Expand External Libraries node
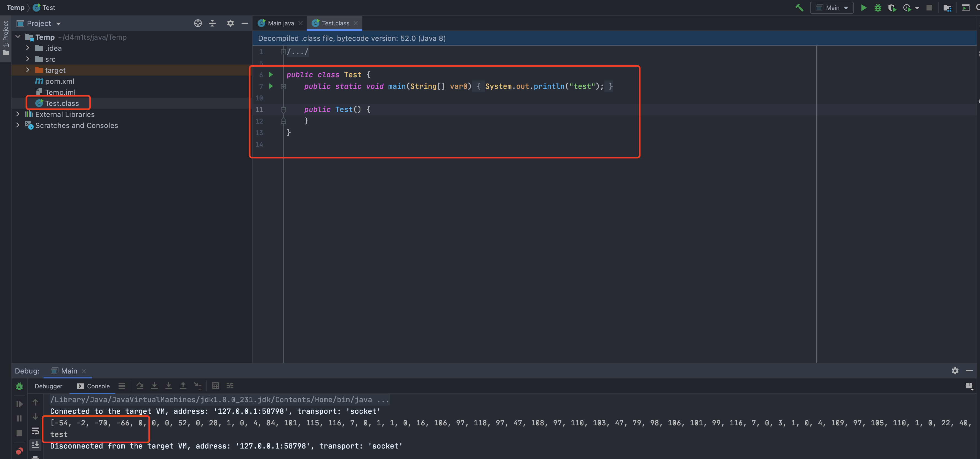Viewport: 980px width, 459px height. pos(17,114)
